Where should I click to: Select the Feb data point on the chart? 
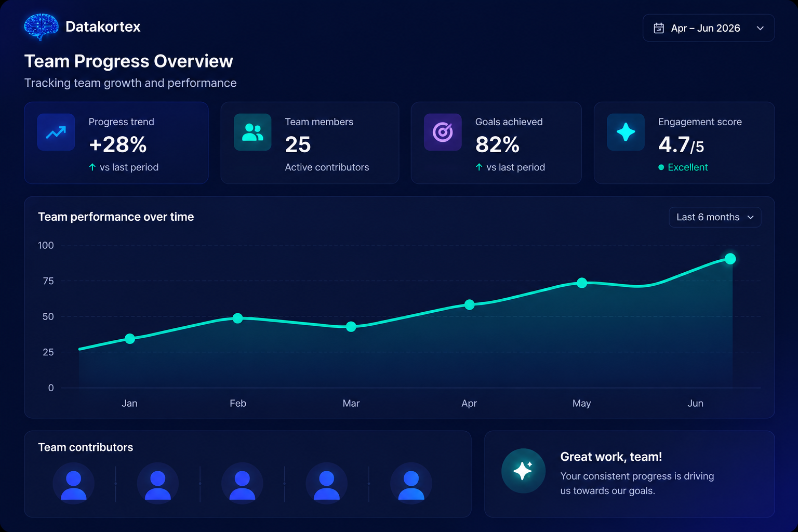pyautogui.click(x=237, y=318)
